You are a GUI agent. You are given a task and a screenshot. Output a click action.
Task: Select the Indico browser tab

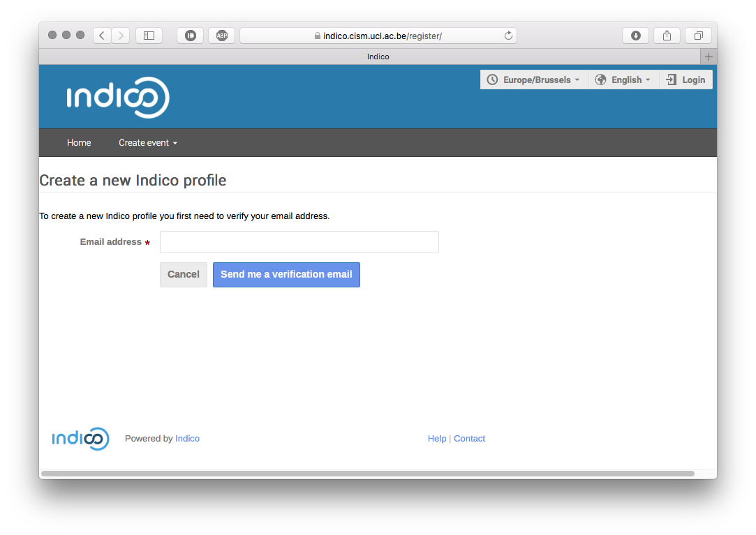pyautogui.click(x=369, y=57)
